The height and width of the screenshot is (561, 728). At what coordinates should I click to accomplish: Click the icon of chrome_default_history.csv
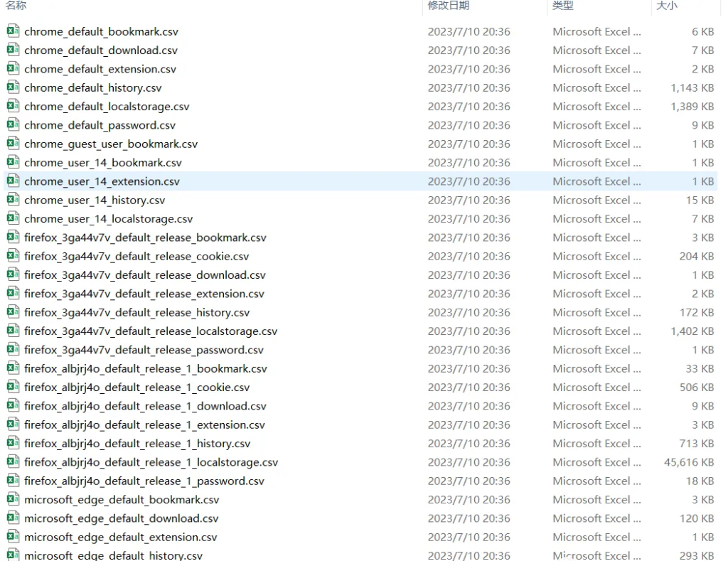click(x=13, y=87)
